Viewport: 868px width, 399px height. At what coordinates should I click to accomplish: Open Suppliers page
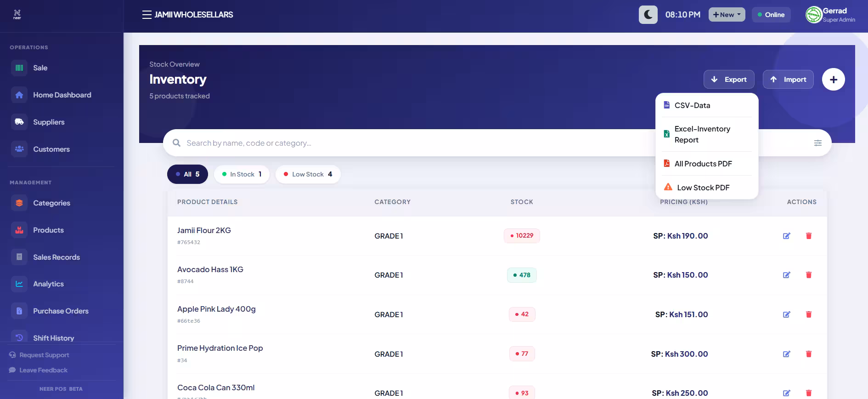tap(61, 122)
